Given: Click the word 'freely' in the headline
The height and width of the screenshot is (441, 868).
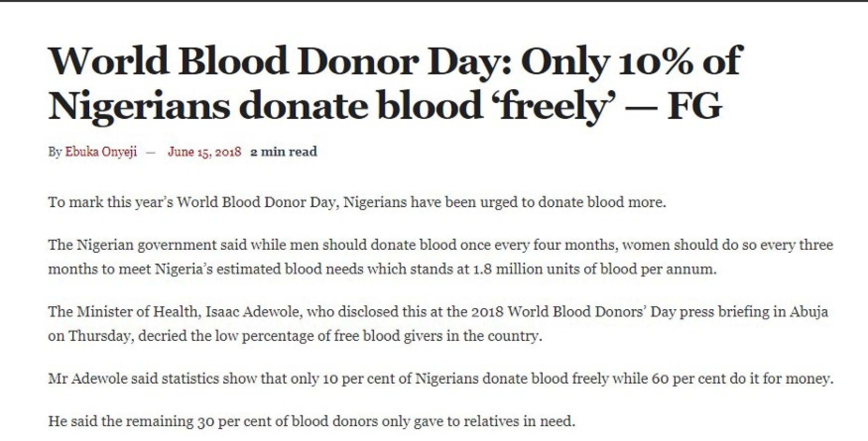Looking at the screenshot, I should (556, 106).
